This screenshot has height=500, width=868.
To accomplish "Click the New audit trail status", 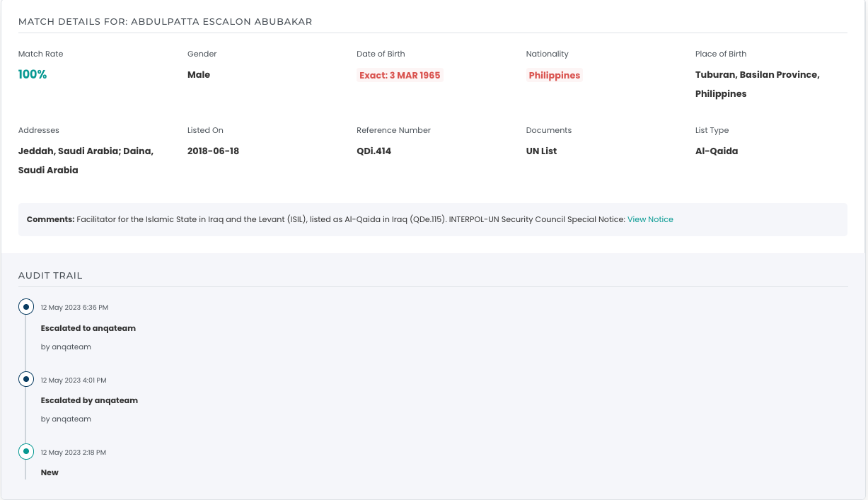I will (x=50, y=472).
